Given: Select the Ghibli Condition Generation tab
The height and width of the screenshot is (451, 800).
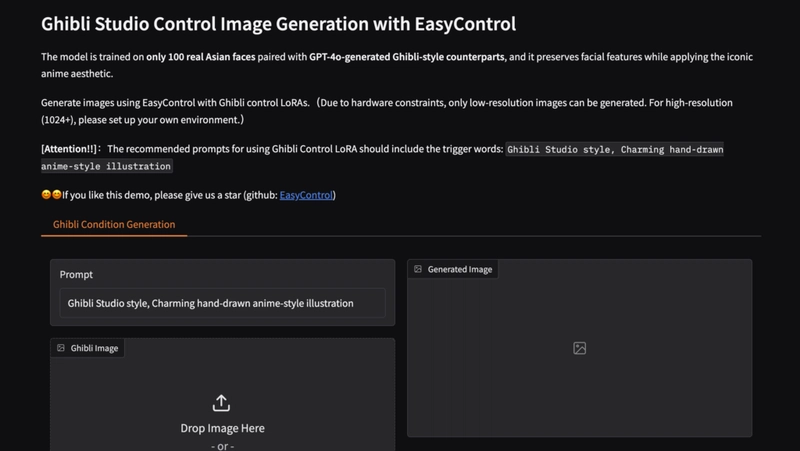Looking at the screenshot, I should 114,224.
